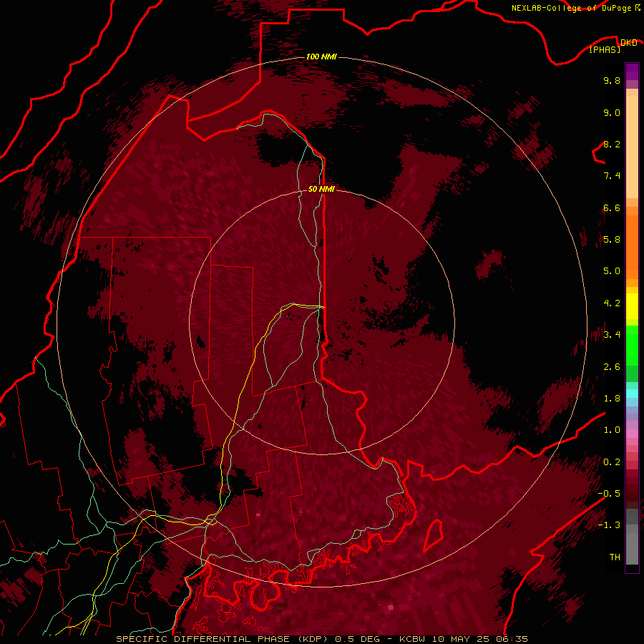Click the gray band at the color scale bottom
Image resolution: width=644 pixels, height=644 pixels.
tap(632, 548)
